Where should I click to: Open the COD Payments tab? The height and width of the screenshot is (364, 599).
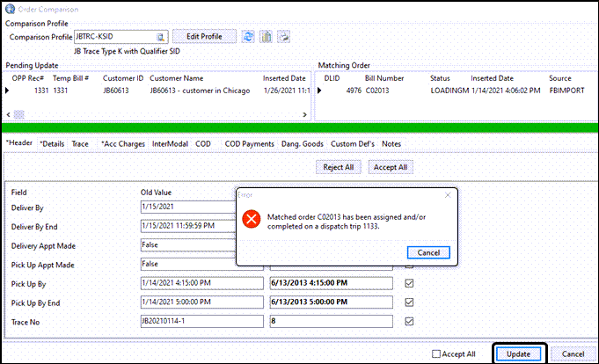coord(250,143)
